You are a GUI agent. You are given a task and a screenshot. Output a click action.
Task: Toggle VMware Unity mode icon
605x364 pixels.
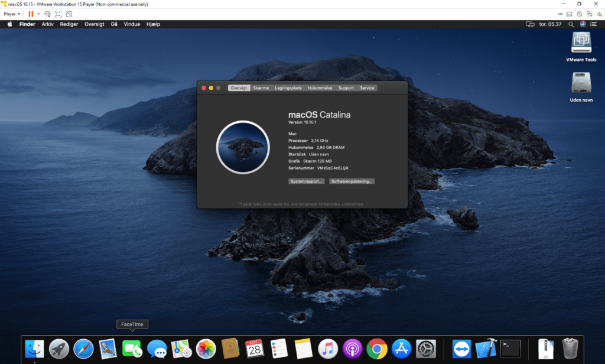point(69,14)
